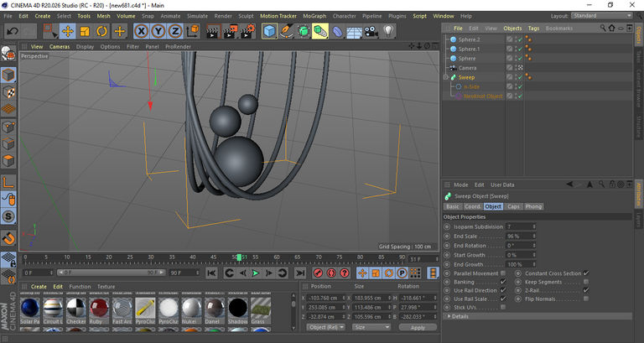Enable Stick UVs checkbox
The height and width of the screenshot is (343, 644).
(503, 307)
